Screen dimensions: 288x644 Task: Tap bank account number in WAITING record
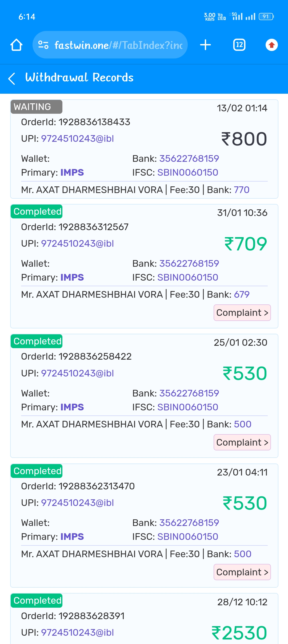pyautogui.click(x=189, y=159)
